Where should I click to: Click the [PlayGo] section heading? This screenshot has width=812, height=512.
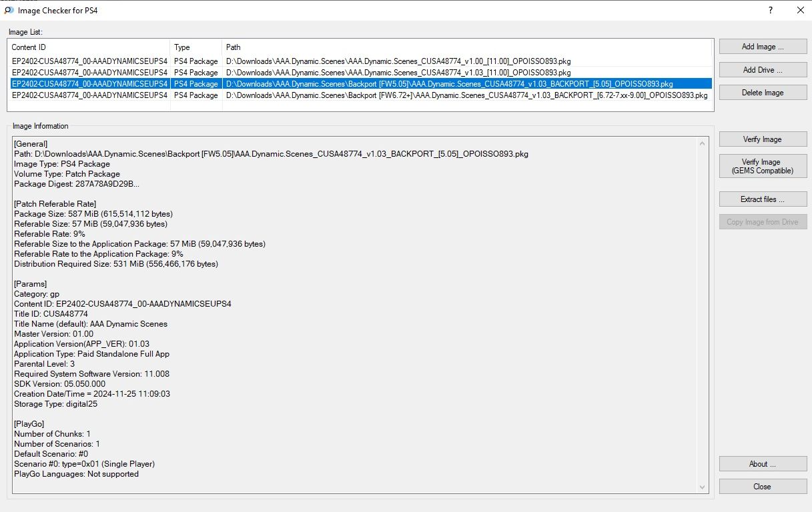[x=29, y=424]
